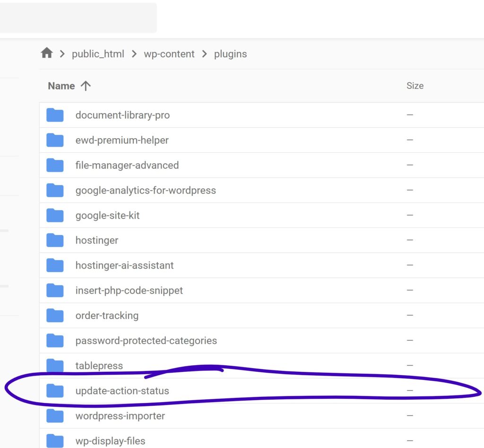The height and width of the screenshot is (448, 484).
Task: Go to wp-content breadcrumb folder
Action: pos(169,54)
